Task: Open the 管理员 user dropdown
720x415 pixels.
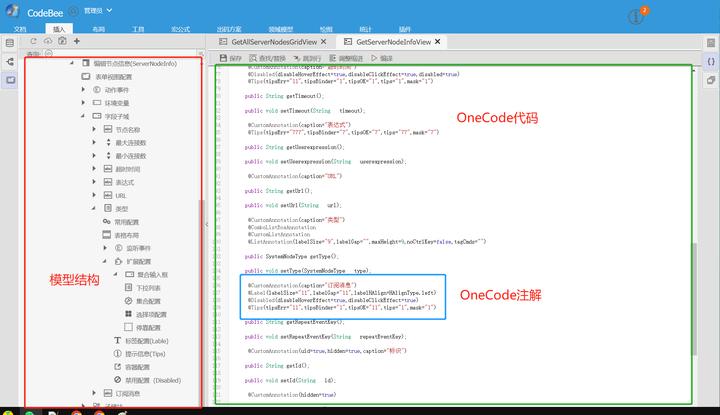Action: [x=98, y=10]
